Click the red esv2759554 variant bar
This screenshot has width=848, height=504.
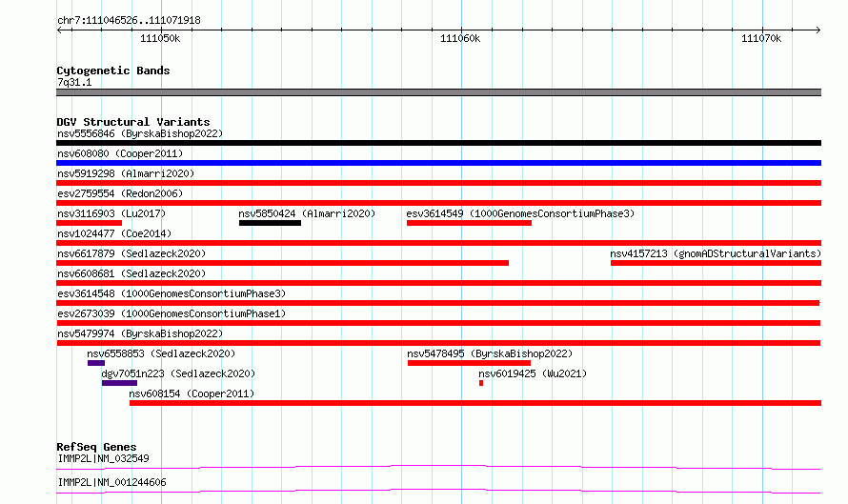(x=438, y=203)
